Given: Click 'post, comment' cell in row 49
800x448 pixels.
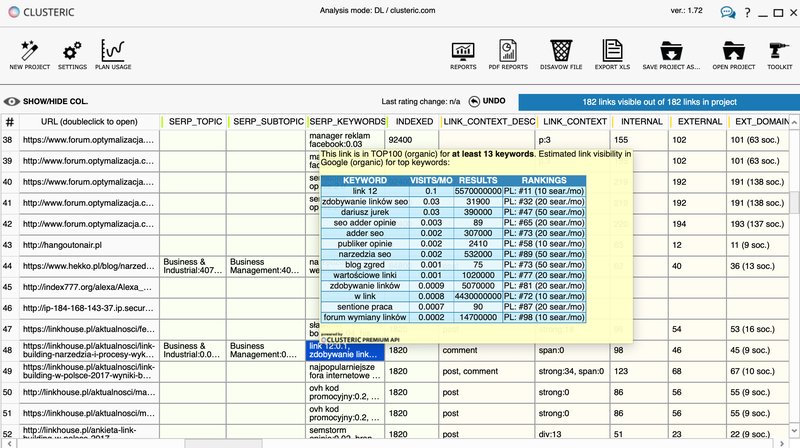Looking at the screenshot, I should pos(487,371).
